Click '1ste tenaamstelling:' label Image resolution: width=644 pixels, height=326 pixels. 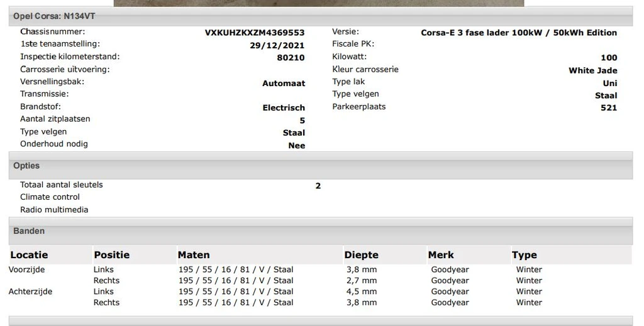pos(60,44)
